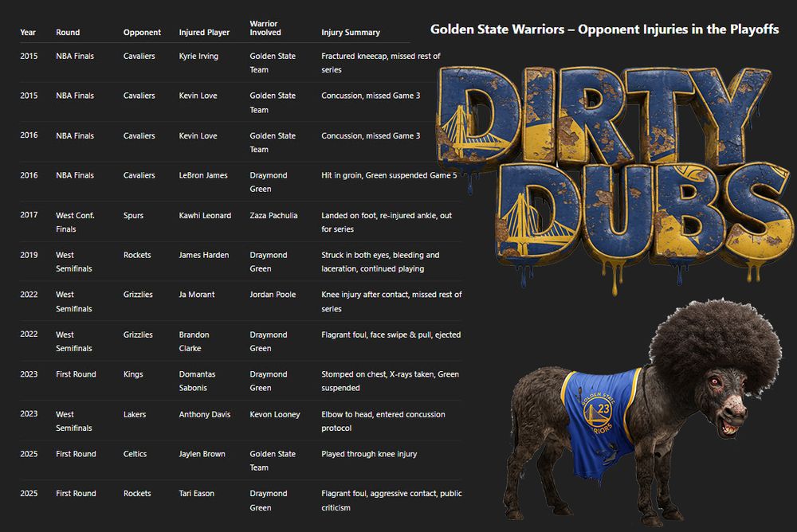Image resolution: width=797 pixels, height=532 pixels.
Task: Click the 'Kings' opponent cell
Action: (133, 374)
